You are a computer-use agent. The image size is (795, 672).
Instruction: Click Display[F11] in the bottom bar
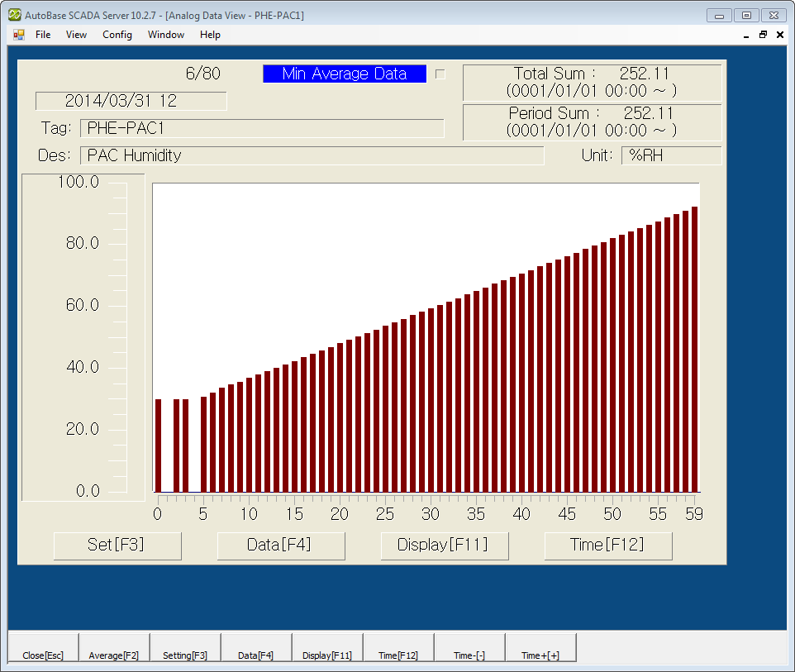[327, 648]
